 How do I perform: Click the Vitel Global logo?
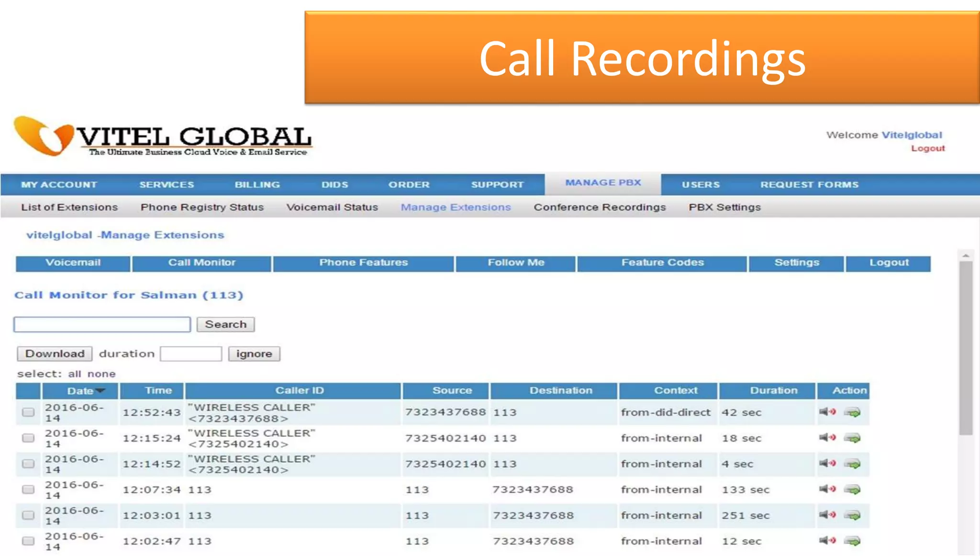point(163,136)
